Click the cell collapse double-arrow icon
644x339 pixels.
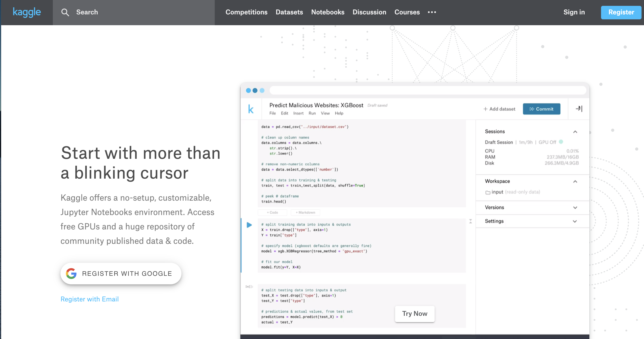[x=470, y=221]
